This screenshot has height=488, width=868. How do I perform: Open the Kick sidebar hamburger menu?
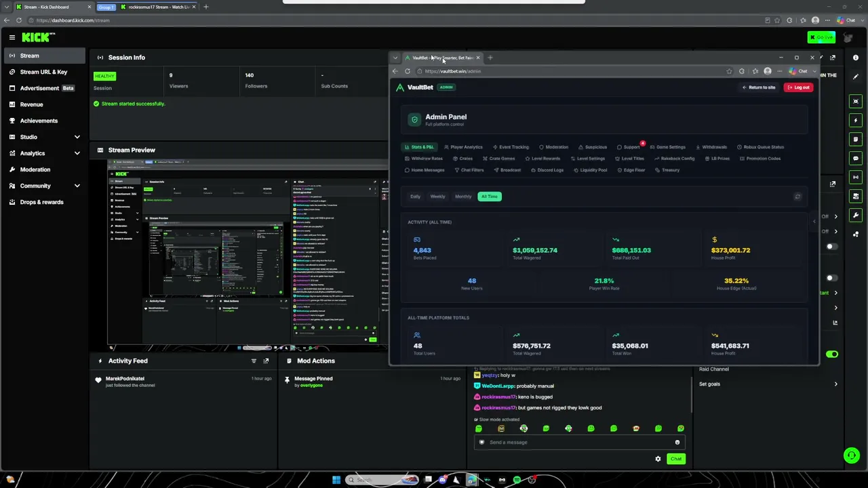pyautogui.click(x=12, y=37)
